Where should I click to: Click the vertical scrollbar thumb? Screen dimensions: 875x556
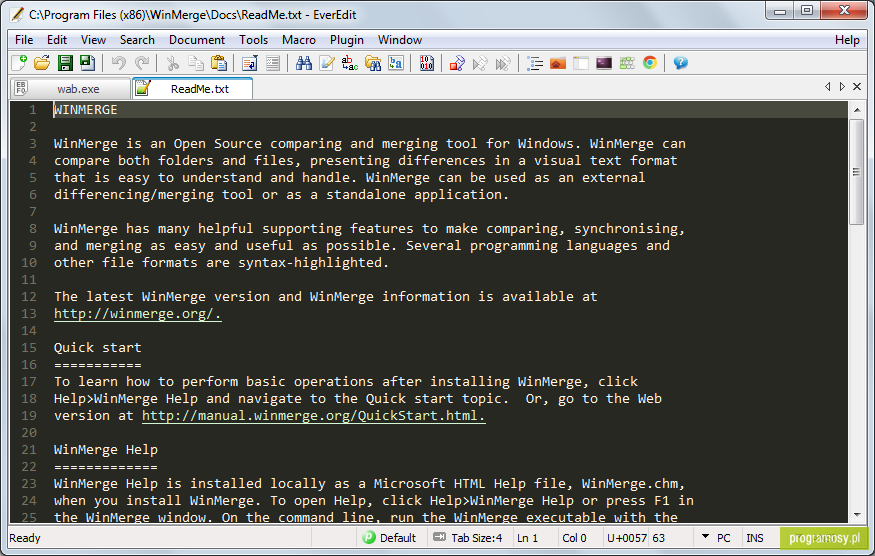click(x=857, y=172)
